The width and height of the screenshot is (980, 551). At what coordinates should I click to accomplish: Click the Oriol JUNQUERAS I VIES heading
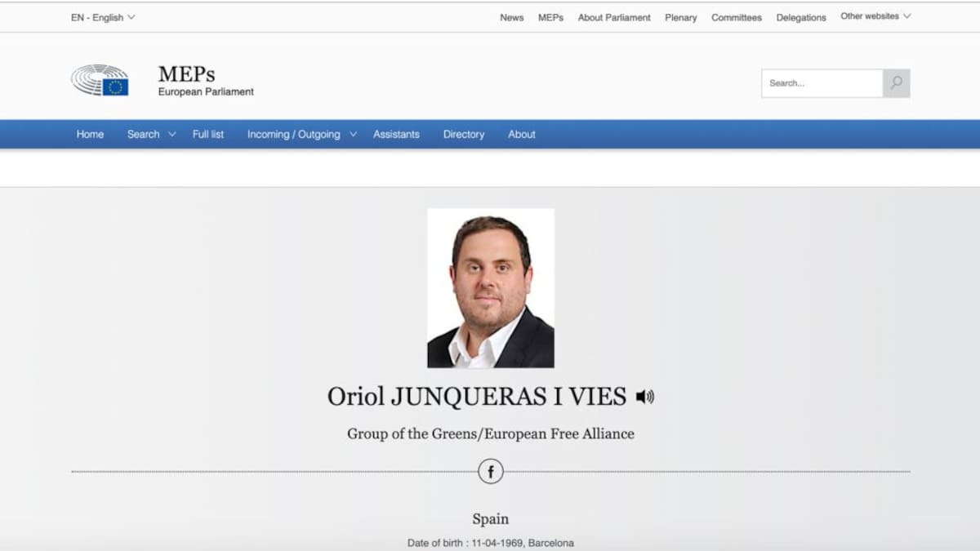coord(477,397)
